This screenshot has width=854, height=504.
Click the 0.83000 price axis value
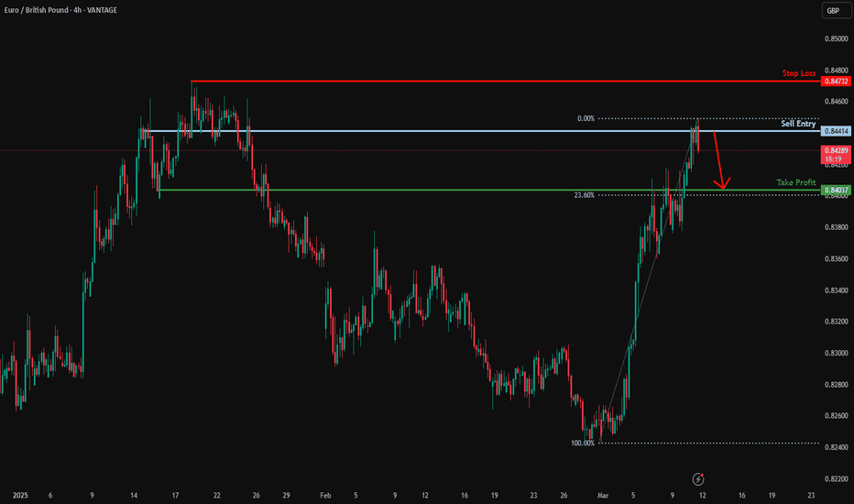[x=836, y=353]
